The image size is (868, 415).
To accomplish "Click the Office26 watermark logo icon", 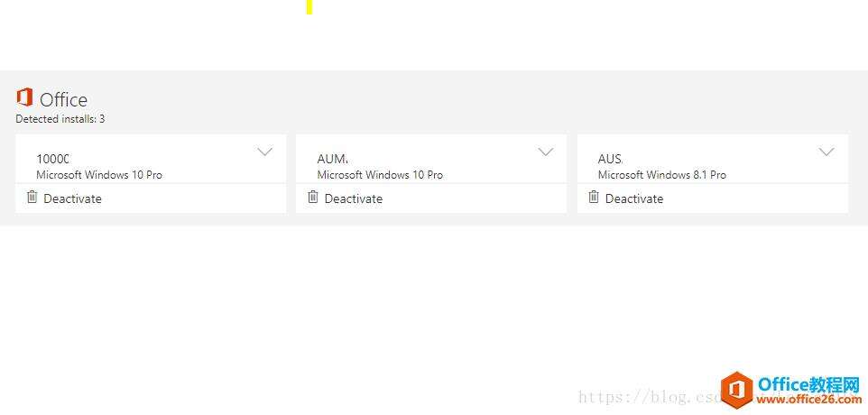I will (x=737, y=390).
